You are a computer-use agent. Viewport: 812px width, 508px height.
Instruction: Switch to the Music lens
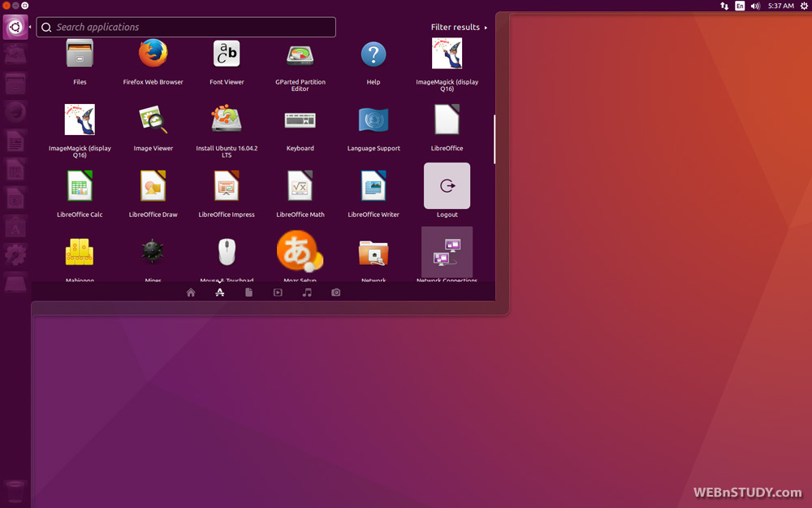[307, 293]
